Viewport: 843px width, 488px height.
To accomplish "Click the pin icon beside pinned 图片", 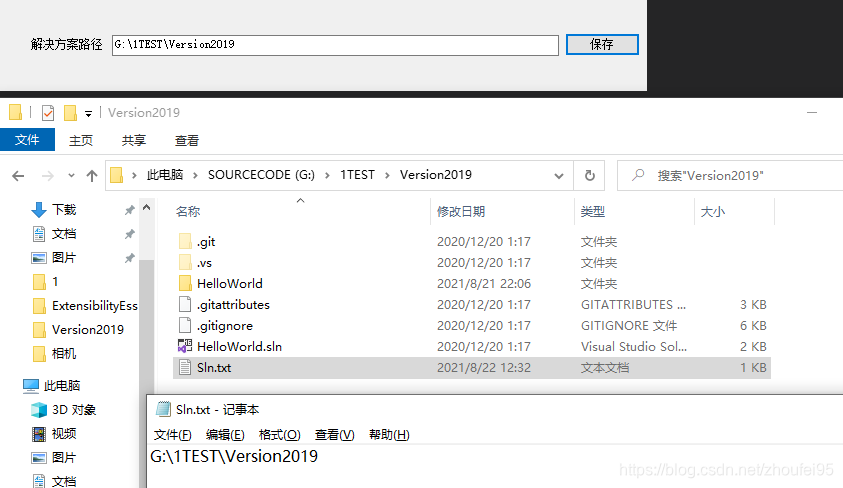I will [130, 258].
